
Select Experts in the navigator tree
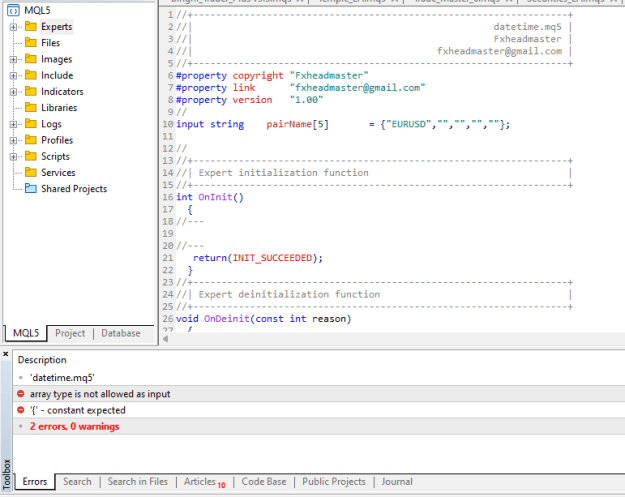coord(57,27)
